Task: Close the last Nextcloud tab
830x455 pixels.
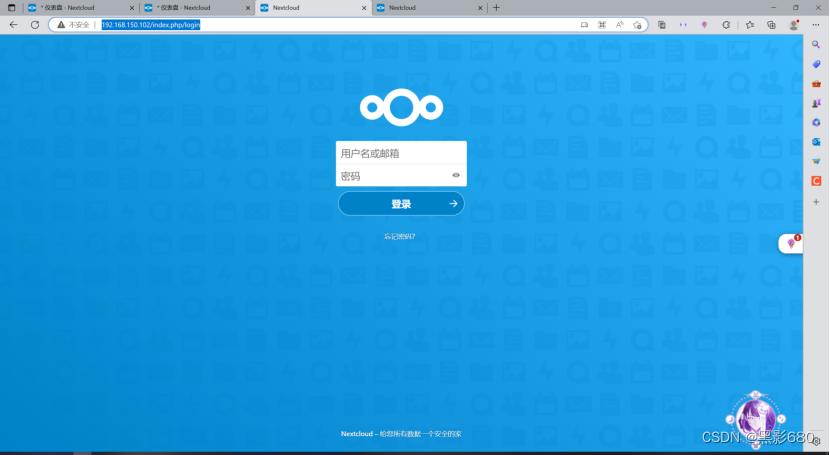Action: [x=480, y=8]
